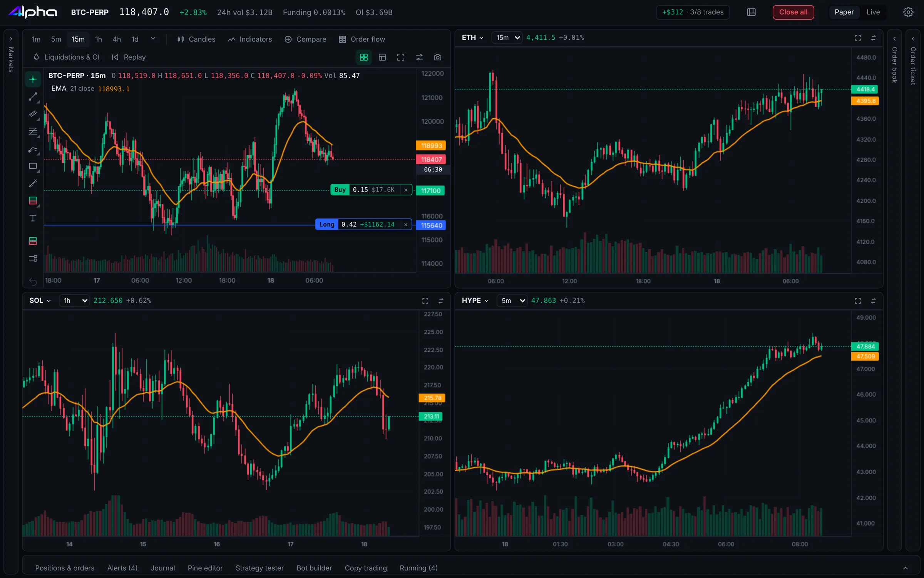Open the ETH symbol dropdown
The height and width of the screenshot is (578, 924).
click(472, 38)
